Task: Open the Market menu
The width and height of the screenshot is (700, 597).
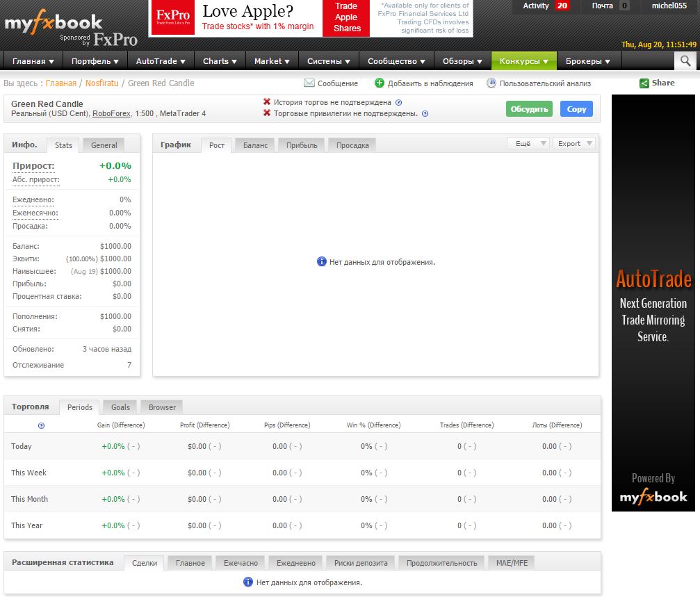Action: [272, 61]
